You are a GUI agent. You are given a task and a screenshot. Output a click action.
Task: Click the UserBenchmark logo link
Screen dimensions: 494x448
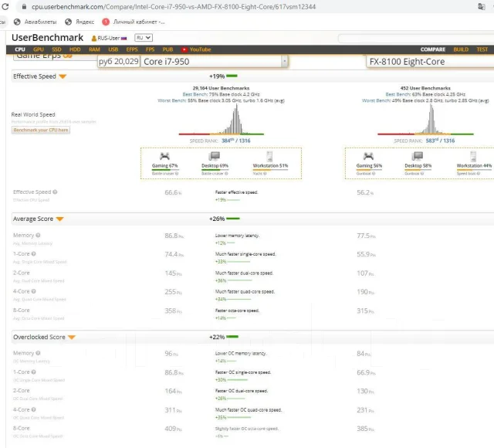click(x=48, y=38)
